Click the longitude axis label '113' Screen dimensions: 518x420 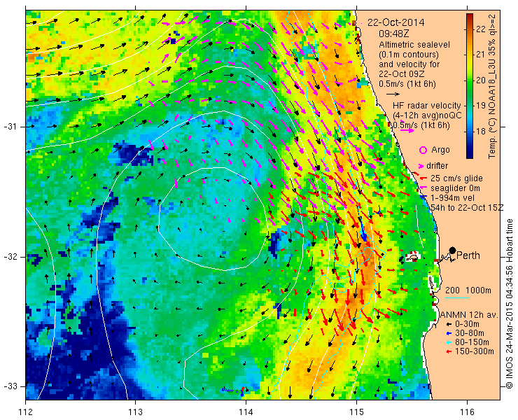[135, 412]
